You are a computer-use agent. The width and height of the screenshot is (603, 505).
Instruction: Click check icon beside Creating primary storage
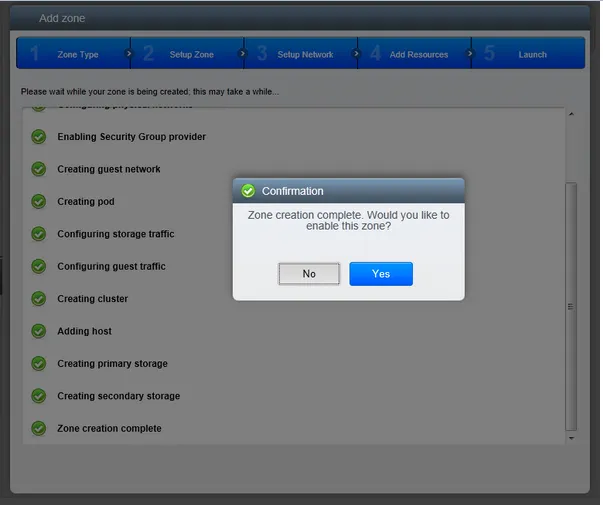pyautogui.click(x=38, y=363)
